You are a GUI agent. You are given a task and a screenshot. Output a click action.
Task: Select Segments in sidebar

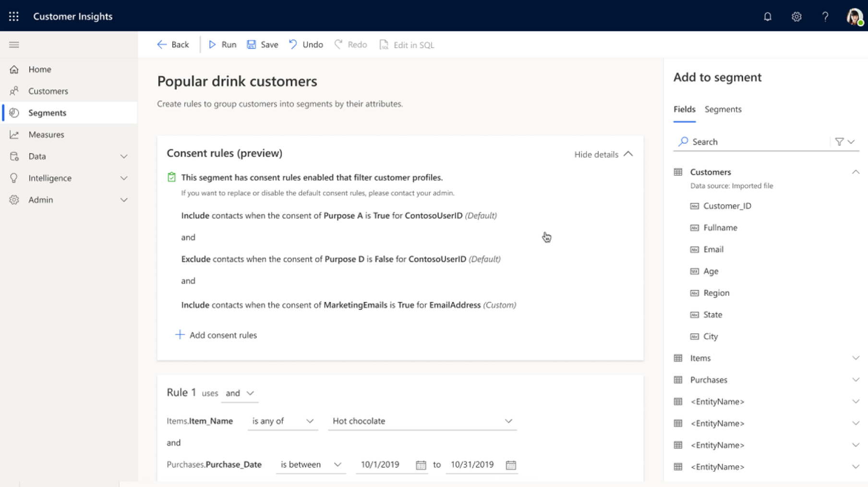pos(70,113)
